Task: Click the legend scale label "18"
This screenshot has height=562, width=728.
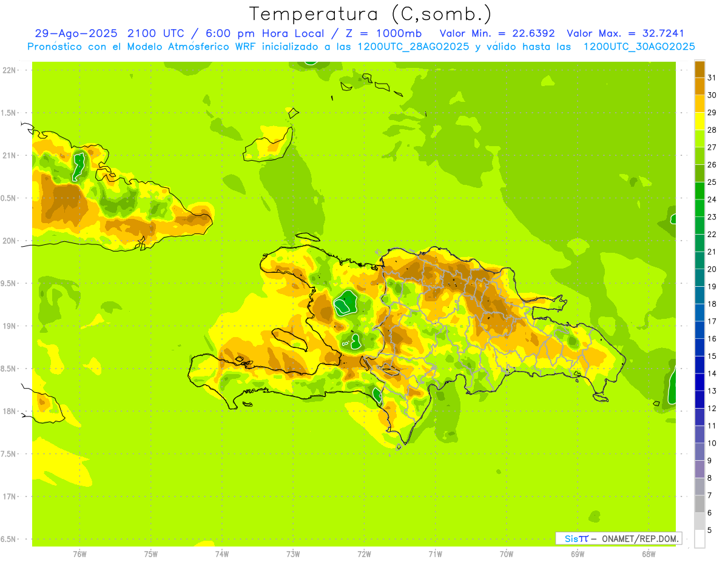Action: point(712,304)
